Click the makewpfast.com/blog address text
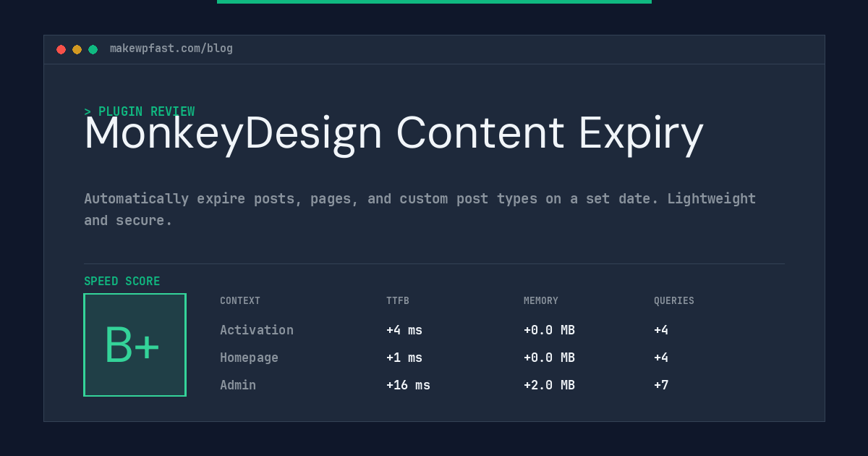Screen dimensions: 868x456 pyautogui.click(x=171, y=48)
